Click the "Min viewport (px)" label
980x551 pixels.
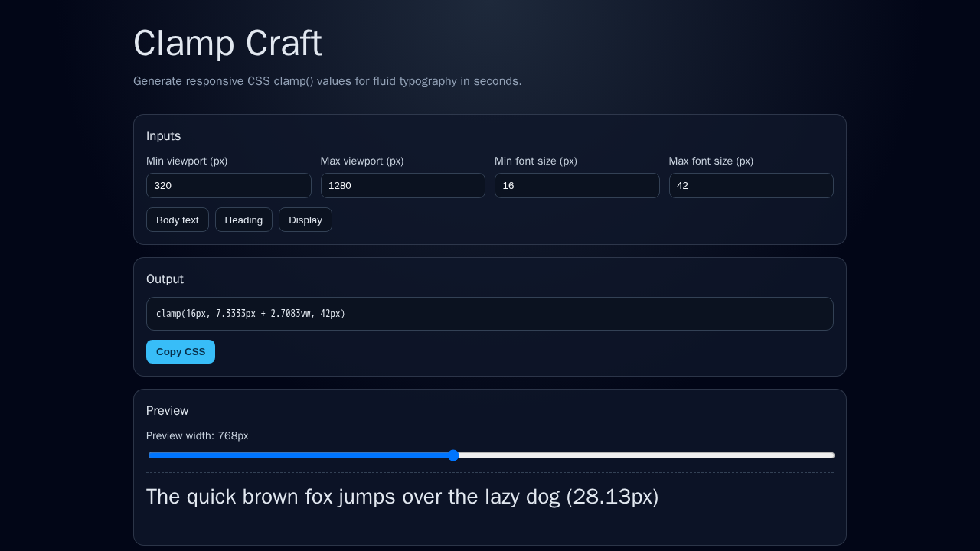point(187,161)
